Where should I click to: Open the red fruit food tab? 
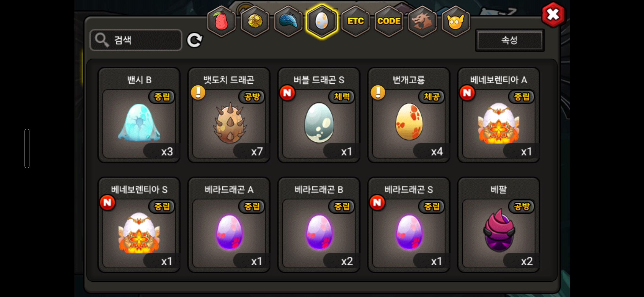point(222,21)
